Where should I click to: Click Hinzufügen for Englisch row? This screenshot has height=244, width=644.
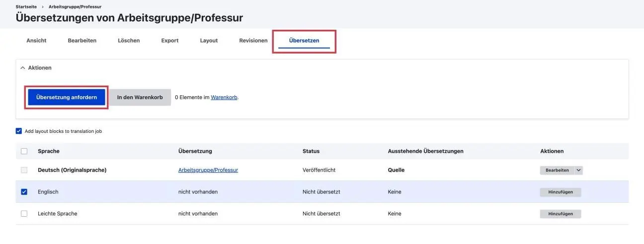click(x=560, y=192)
